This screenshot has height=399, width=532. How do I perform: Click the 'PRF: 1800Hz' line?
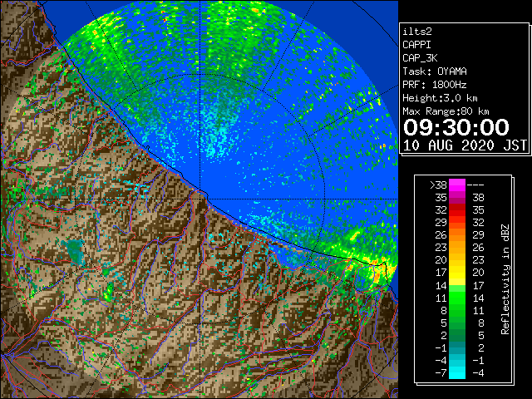coord(435,85)
